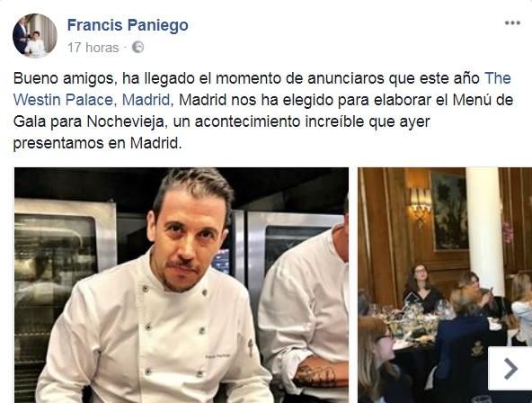Viewport: 532px width, 403px height.
Task: Show next photo with arrow button
Action: (x=510, y=369)
